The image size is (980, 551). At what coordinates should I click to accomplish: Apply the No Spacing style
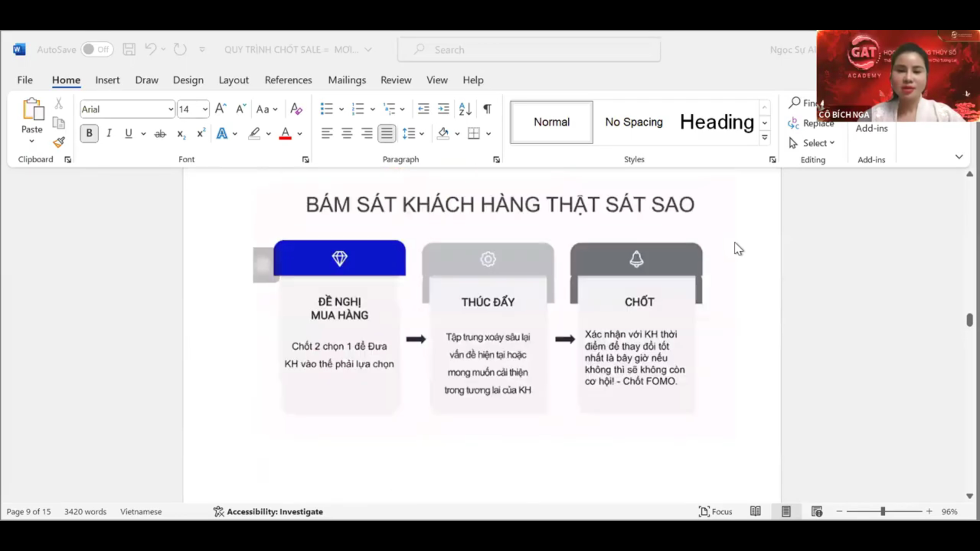(634, 122)
